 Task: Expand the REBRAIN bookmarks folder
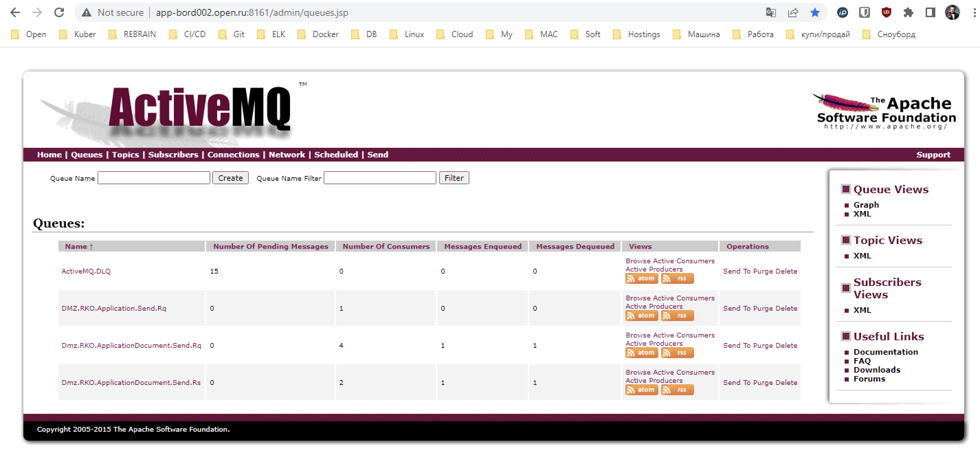point(132,34)
